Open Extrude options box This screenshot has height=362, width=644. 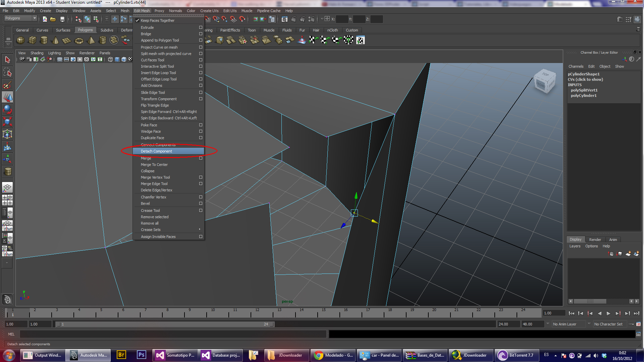[x=201, y=27]
